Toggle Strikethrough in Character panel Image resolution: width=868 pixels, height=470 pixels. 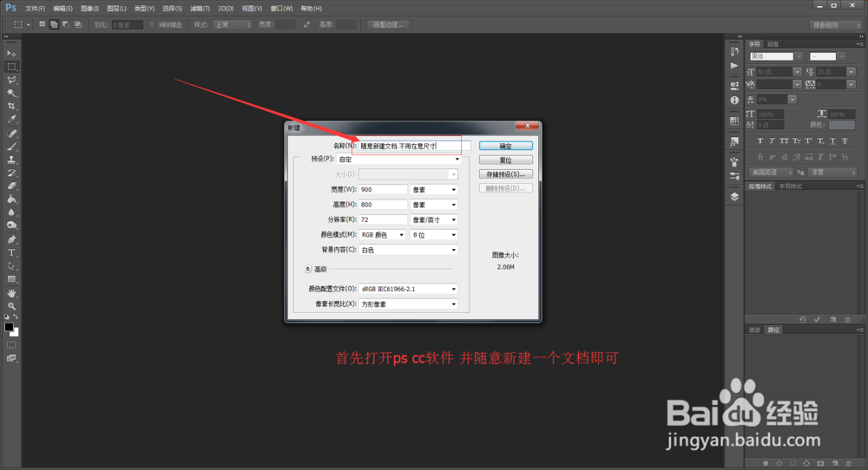pyautogui.click(x=845, y=141)
